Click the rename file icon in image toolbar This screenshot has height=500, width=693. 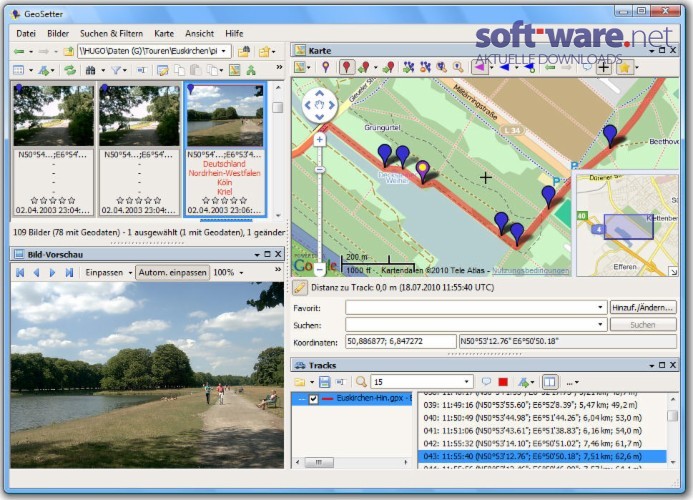(141, 70)
